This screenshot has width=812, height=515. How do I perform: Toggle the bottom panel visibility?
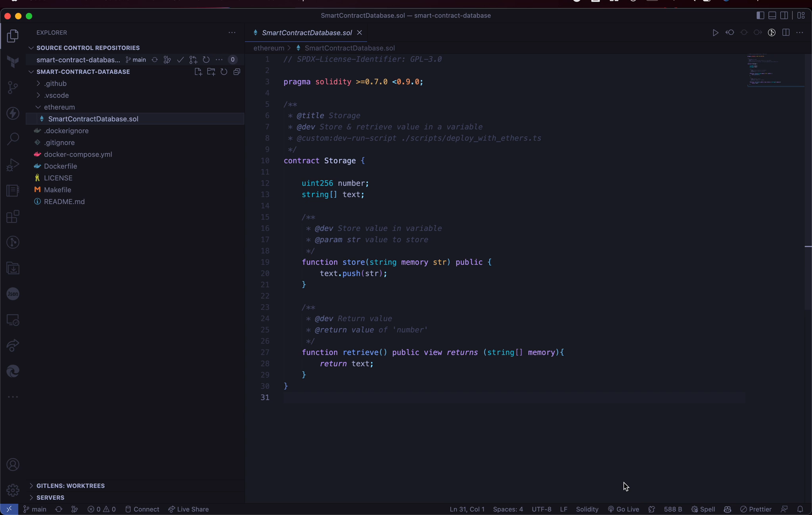pyautogui.click(x=772, y=15)
